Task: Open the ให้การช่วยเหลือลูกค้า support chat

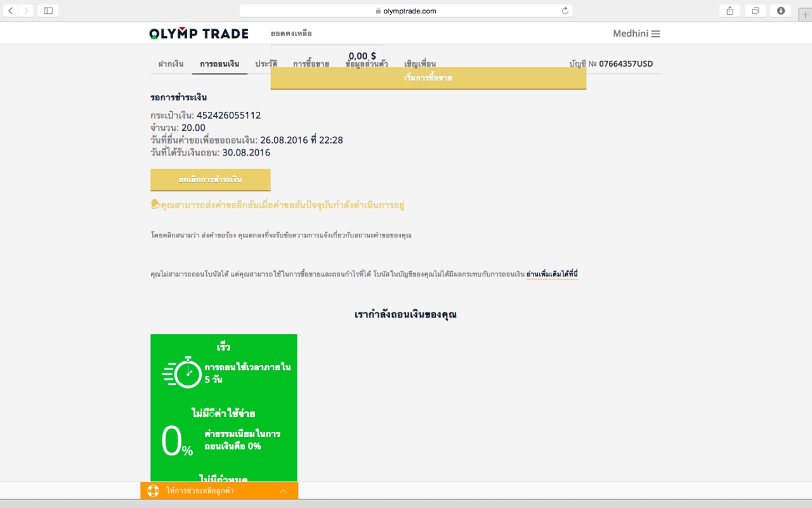Action: (x=219, y=491)
